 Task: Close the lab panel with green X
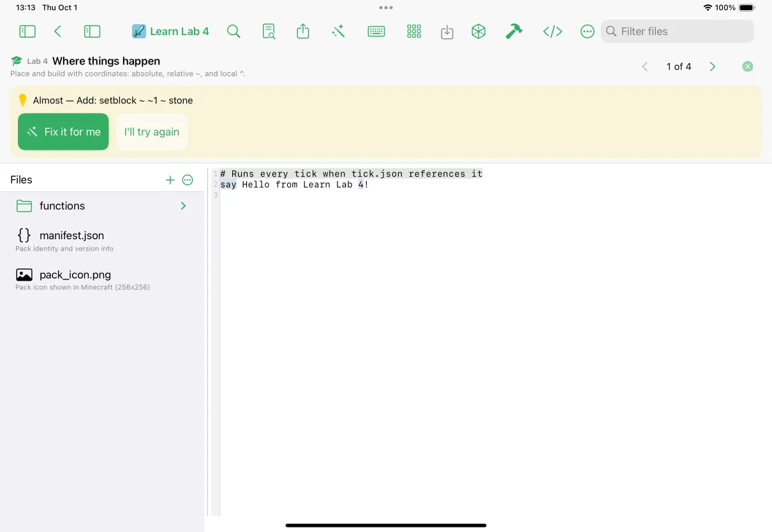(x=748, y=66)
